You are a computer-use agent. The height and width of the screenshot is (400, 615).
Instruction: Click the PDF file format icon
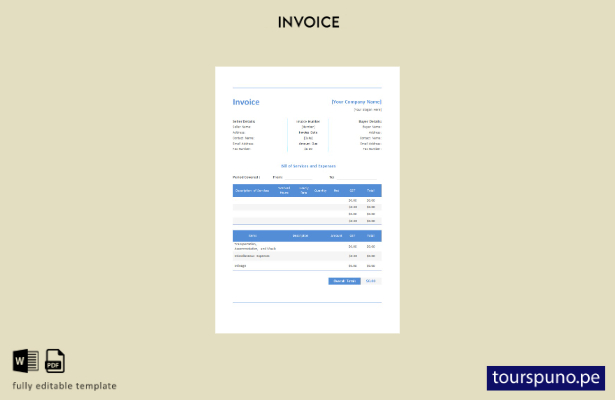(55, 361)
